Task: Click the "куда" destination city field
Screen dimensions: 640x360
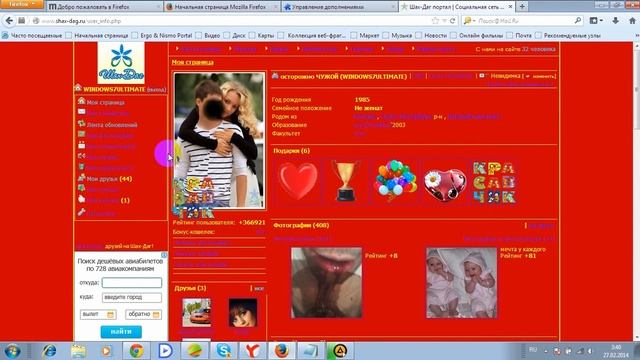Action: pyautogui.click(x=132, y=297)
